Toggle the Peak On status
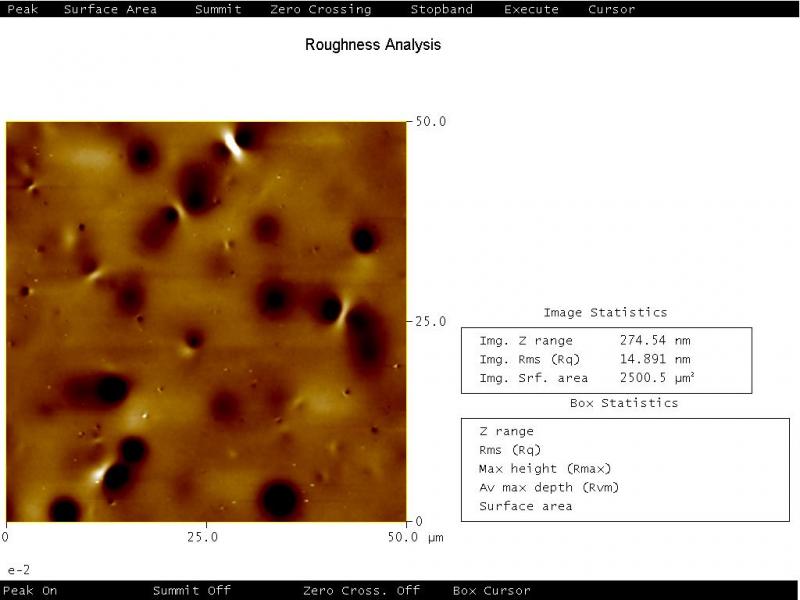Screen dimensions: 800x600 click(32, 591)
